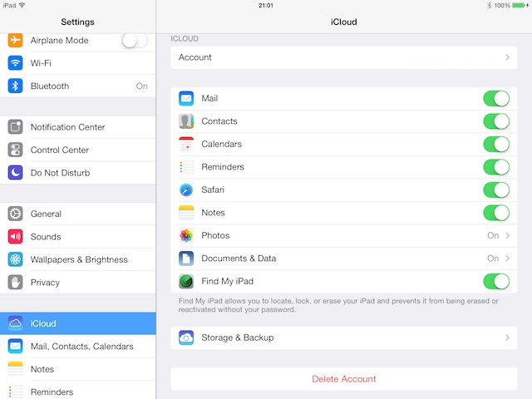Image resolution: width=532 pixels, height=399 pixels.
Task: Tap Bluetooth "On" status text
Action: [x=142, y=86]
